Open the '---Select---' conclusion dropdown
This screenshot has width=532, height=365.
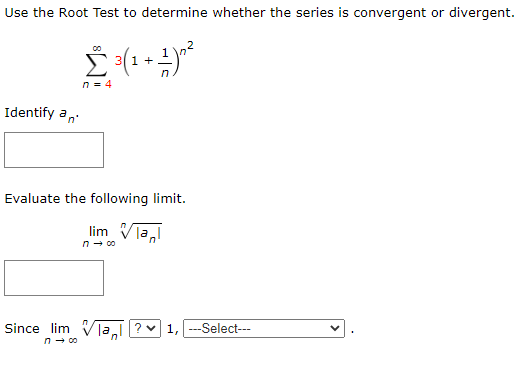tap(264, 328)
